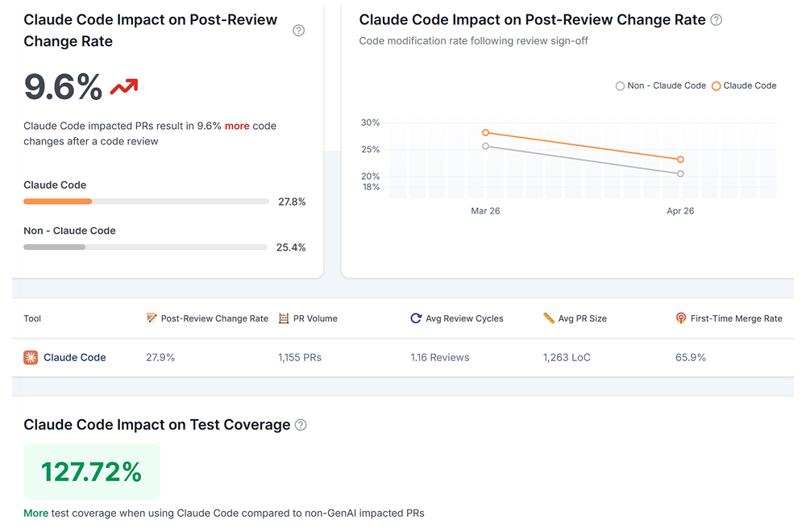This screenshot has width=806, height=532.
Task: Click the Mar 26 x-axis label
Action: point(485,210)
